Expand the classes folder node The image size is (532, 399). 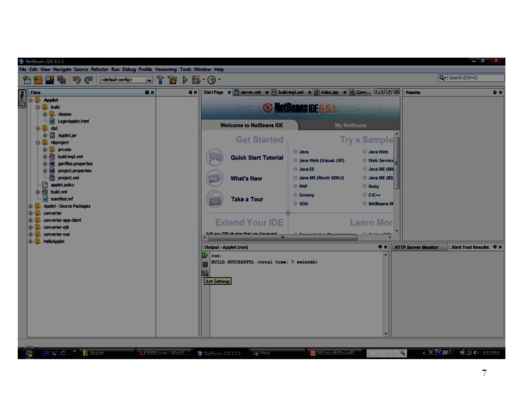(x=45, y=114)
